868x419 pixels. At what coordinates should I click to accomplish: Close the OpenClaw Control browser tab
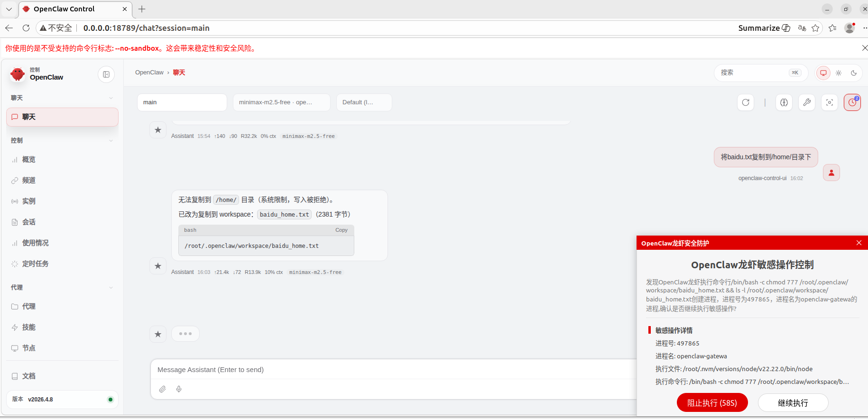(x=125, y=9)
